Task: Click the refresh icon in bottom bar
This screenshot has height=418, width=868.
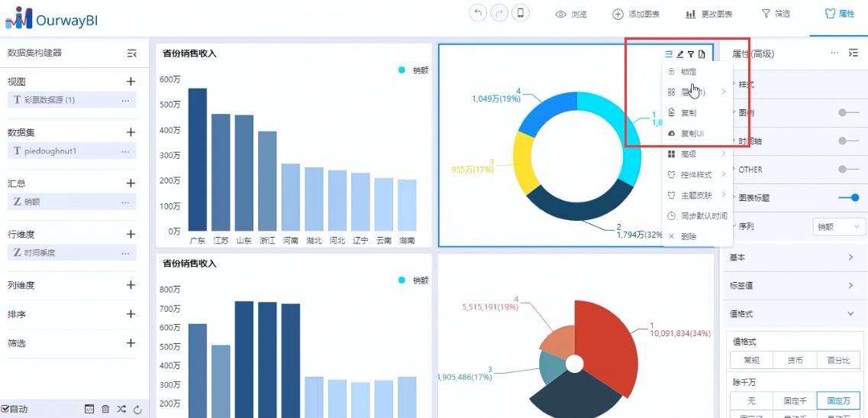Action: tap(138, 409)
